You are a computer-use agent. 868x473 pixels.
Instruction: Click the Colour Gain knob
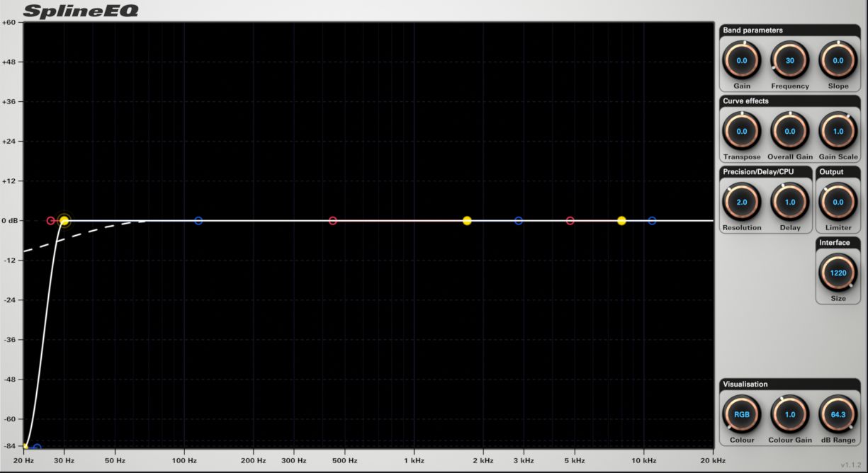tap(790, 415)
